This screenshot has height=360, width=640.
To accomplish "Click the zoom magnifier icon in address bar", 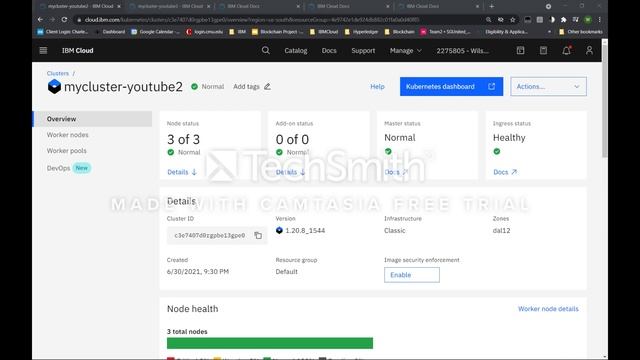I will click(x=489, y=20).
